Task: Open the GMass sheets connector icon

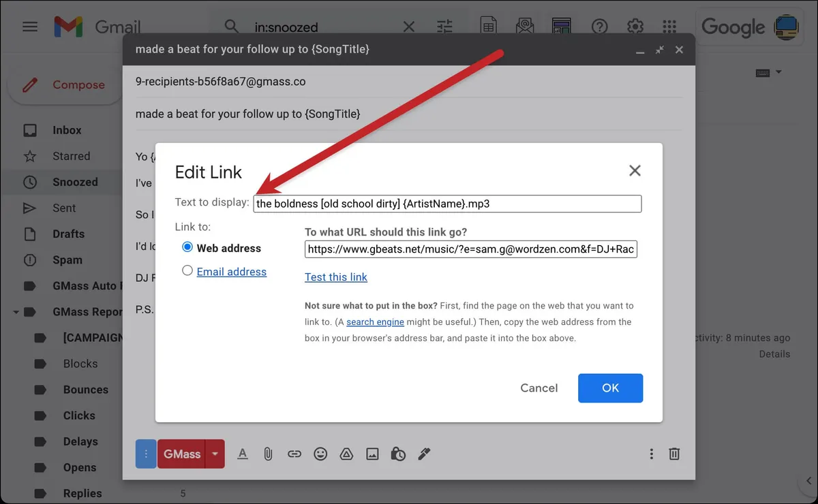Action: click(488, 27)
